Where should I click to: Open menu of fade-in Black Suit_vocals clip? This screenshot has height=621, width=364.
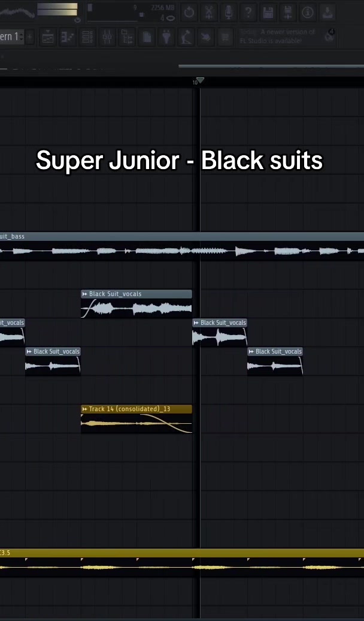(84, 294)
